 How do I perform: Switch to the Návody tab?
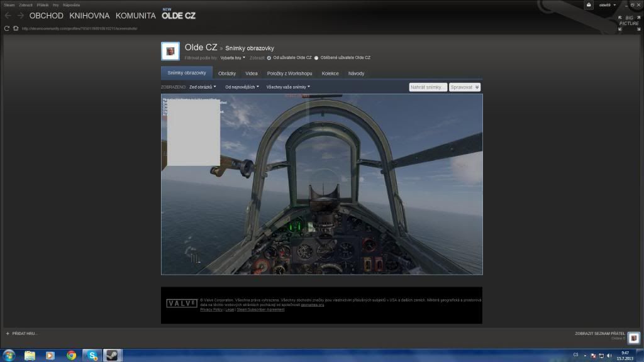coord(356,74)
